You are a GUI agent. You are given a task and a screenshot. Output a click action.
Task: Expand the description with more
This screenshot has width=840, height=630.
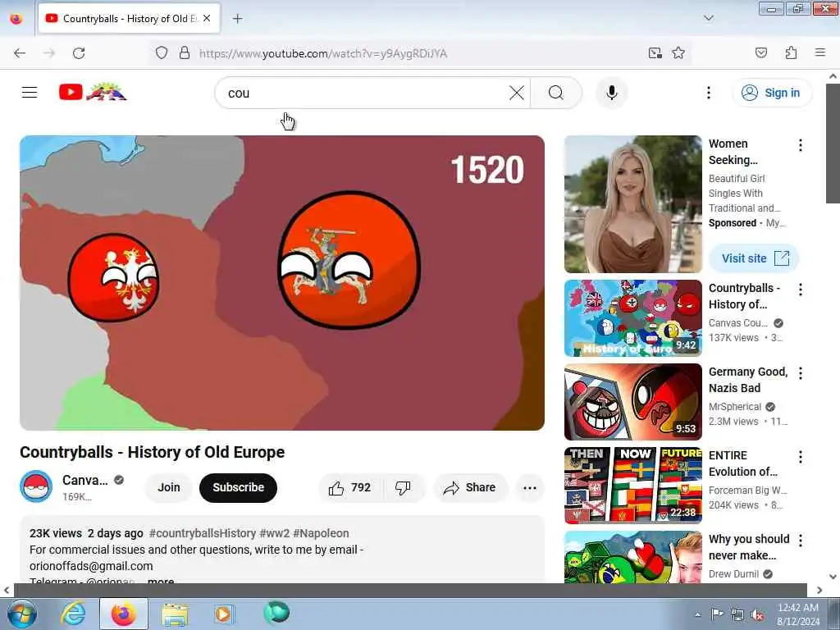click(161, 581)
